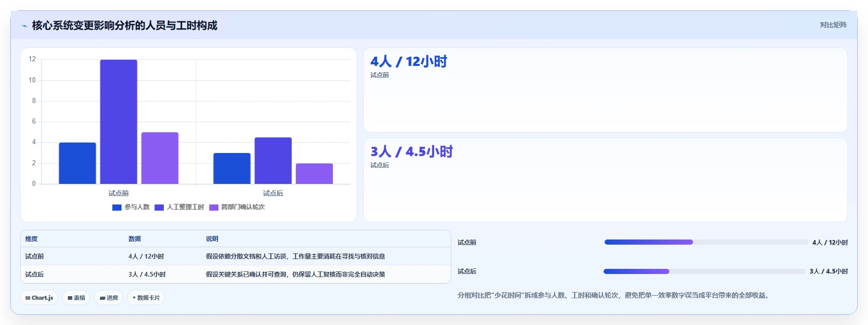Click the 试点后 label left of progress bar
Image resolution: width=868 pixels, height=325 pixels.
pos(467,271)
